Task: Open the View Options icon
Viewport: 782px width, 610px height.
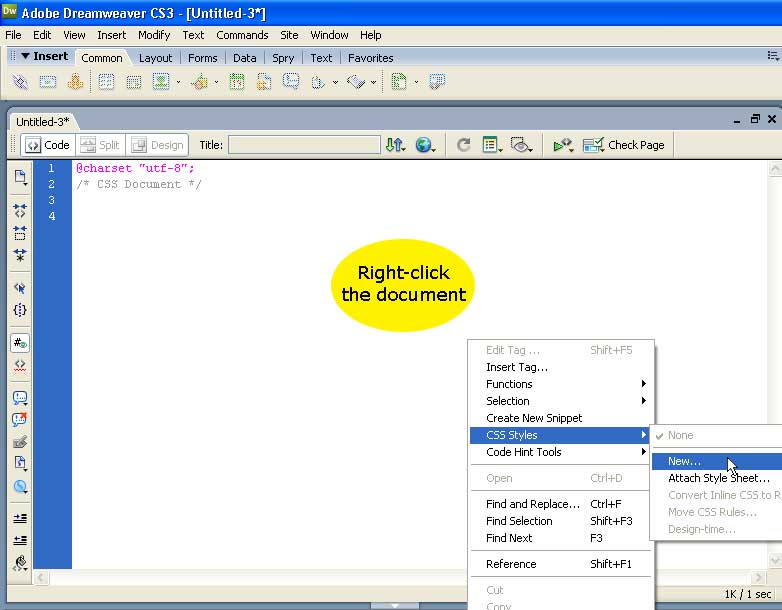Action: point(492,145)
